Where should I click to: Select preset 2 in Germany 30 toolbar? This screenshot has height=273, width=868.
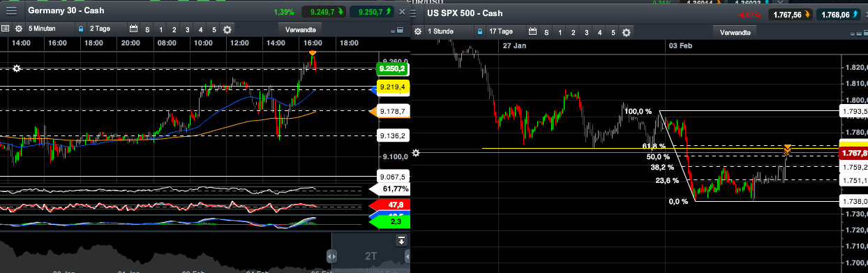[x=174, y=30]
